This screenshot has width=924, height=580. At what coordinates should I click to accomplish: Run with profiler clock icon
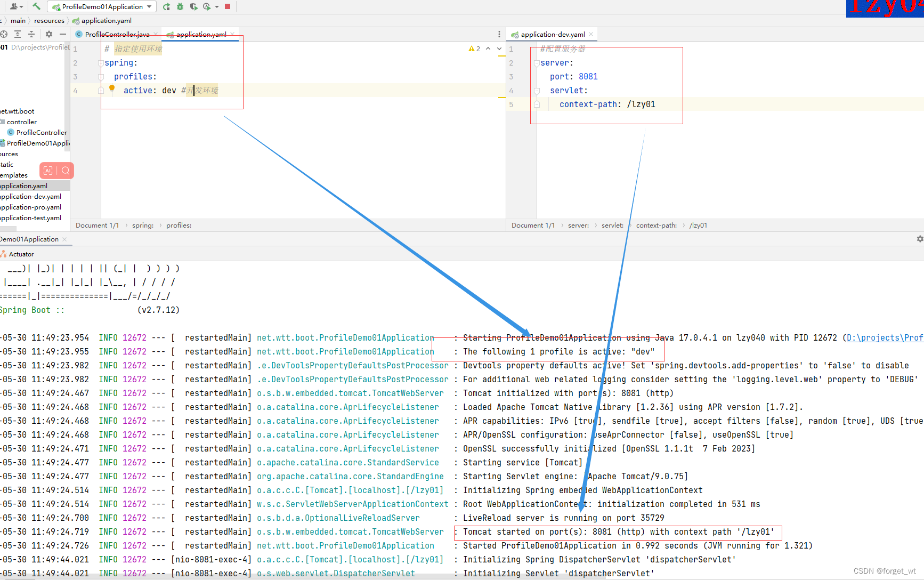point(207,6)
